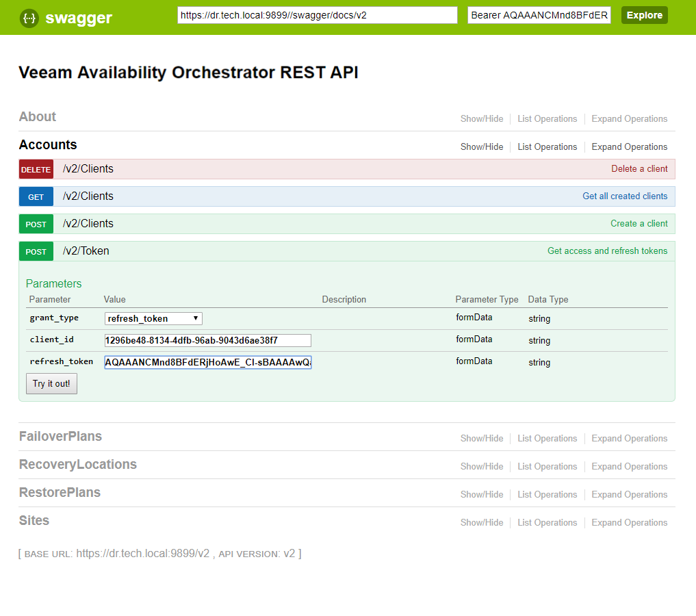Screen dimensions: 696x616
Task: Click Show/Hide for RestorePlans
Action: click(x=482, y=494)
